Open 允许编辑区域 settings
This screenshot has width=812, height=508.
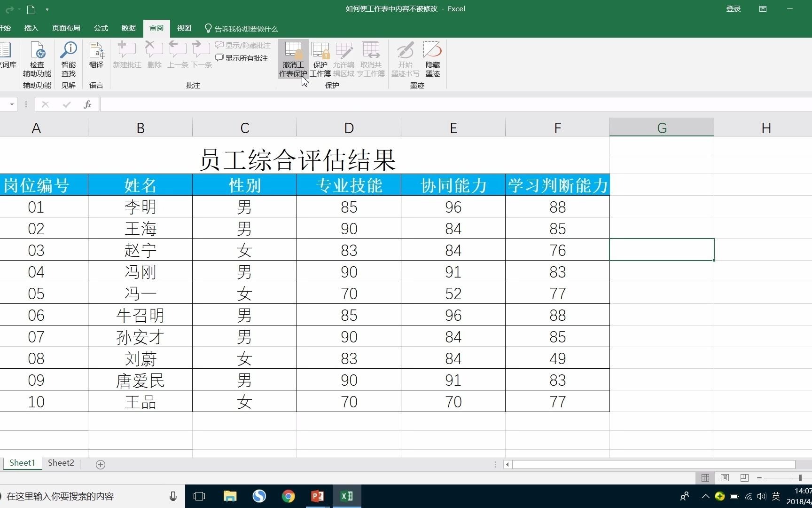[x=344, y=58]
